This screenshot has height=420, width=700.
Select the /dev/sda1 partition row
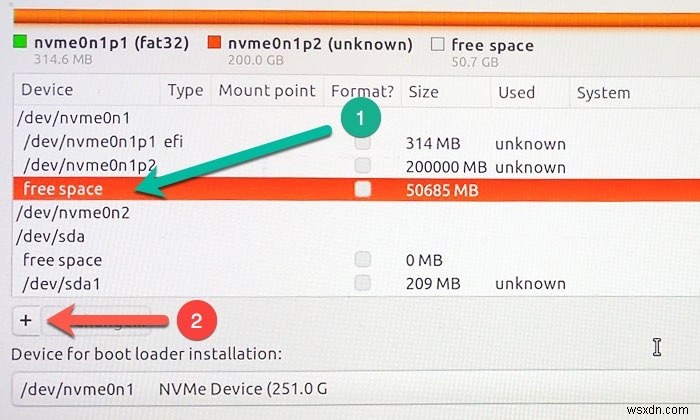click(x=62, y=283)
